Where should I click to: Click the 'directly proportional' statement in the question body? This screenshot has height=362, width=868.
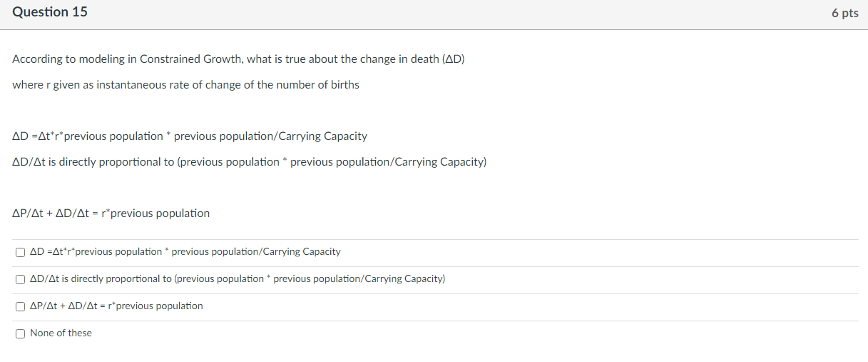[250, 162]
